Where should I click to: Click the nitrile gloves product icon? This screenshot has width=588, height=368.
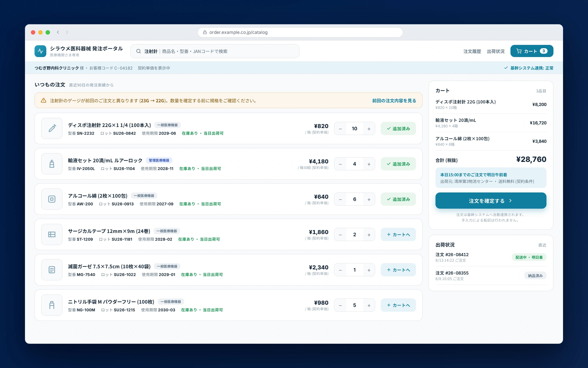(x=52, y=305)
